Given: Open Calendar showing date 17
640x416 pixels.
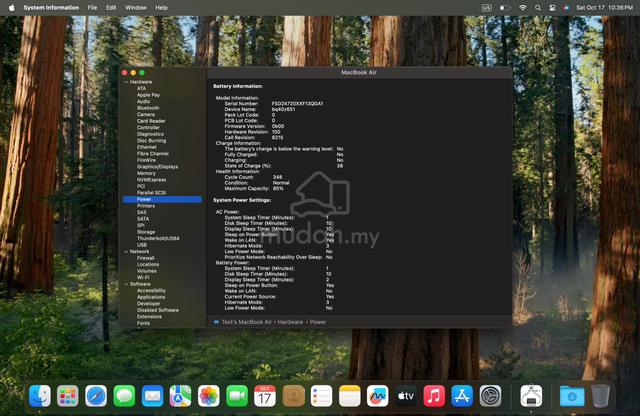Looking at the screenshot, I should pyautogui.click(x=265, y=396).
